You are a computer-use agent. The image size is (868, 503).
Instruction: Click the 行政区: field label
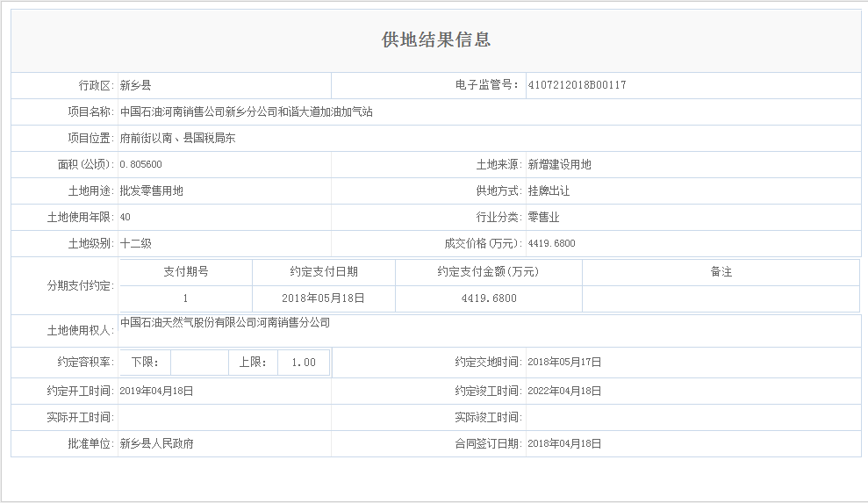(97, 85)
